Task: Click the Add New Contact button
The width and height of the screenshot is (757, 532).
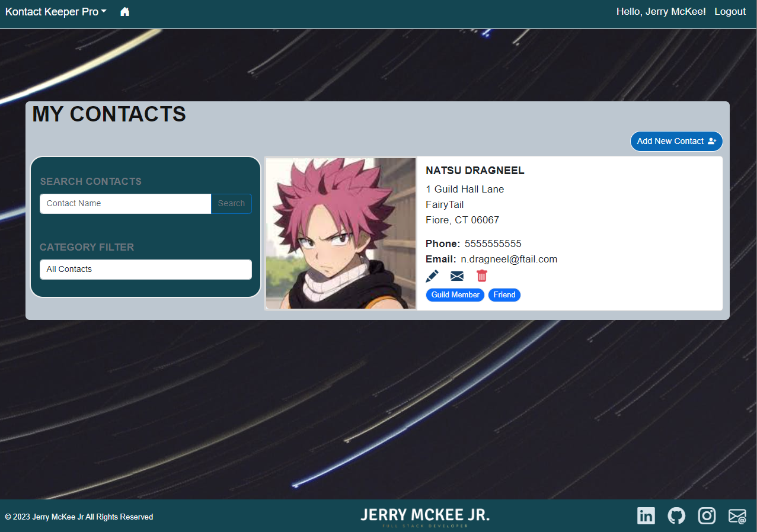Action: 676,141
